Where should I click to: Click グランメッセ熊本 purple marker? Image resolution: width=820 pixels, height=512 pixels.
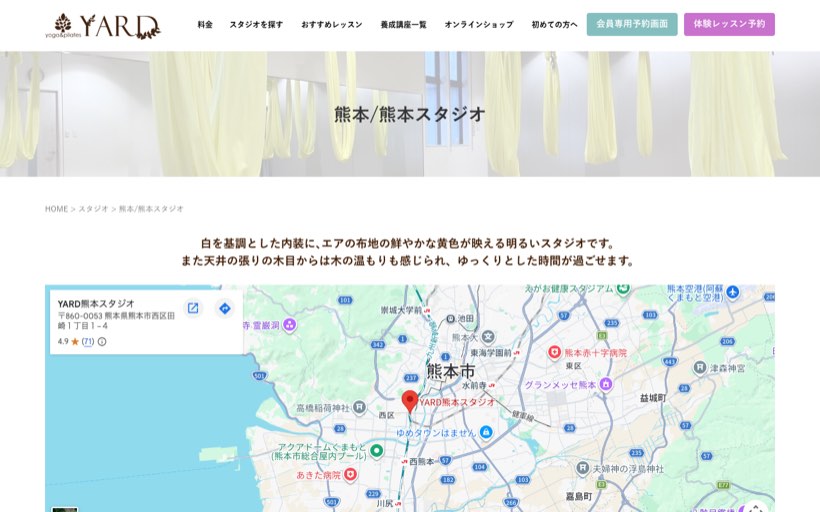pyautogui.click(x=606, y=384)
